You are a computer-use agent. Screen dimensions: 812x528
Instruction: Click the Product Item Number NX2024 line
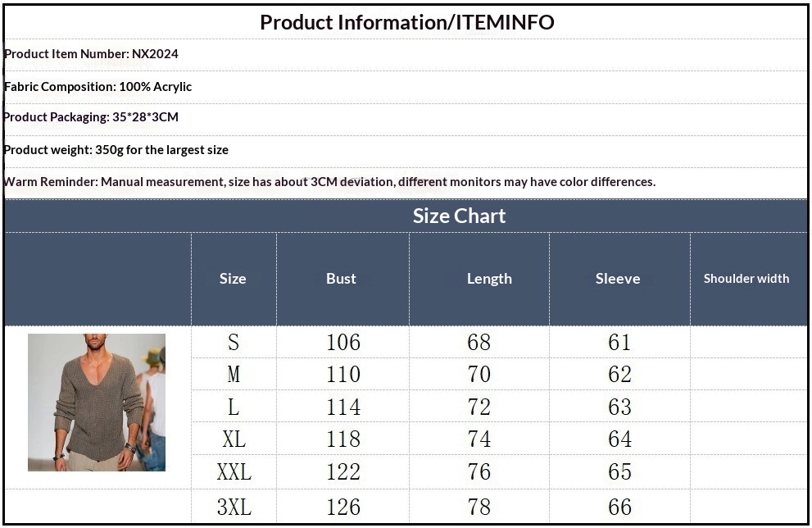click(91, 54)
